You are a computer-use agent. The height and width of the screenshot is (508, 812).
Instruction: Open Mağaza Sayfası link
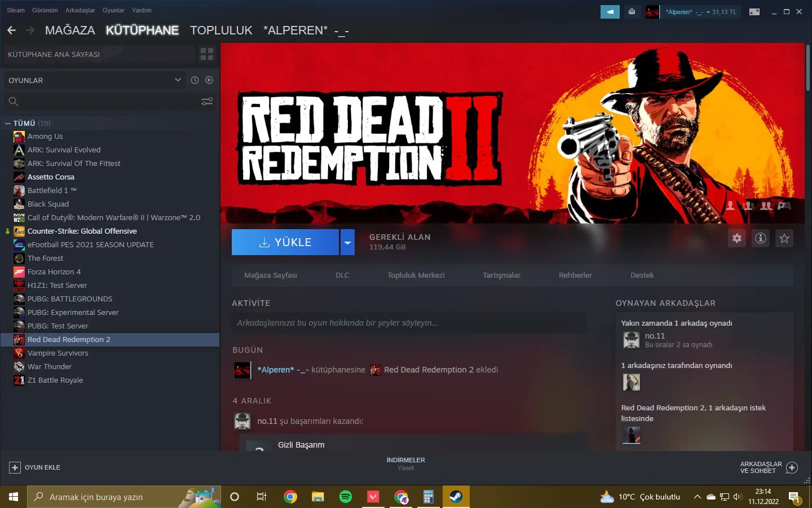coord(271,275)
